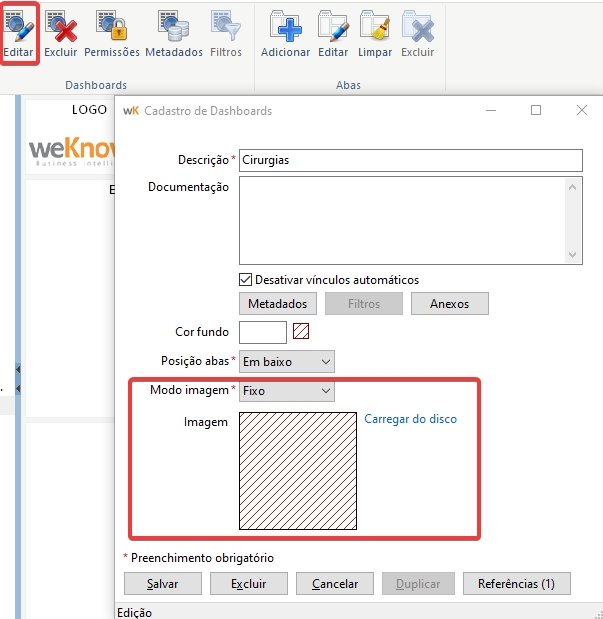Viewport: 603px width, 619px height.
Task: Toggle Desativar vínculos automáticos checkbox
Action: tap(246, 280)
